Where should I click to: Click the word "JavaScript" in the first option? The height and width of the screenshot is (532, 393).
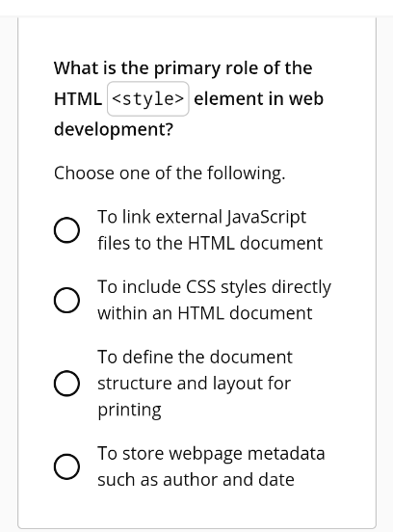(x=267, y=218)
